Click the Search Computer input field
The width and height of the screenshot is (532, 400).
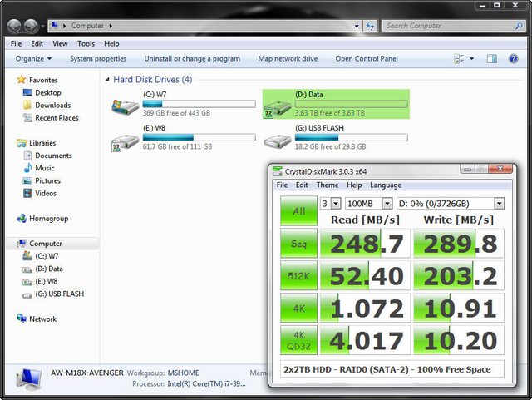click(x=449, y=26)
